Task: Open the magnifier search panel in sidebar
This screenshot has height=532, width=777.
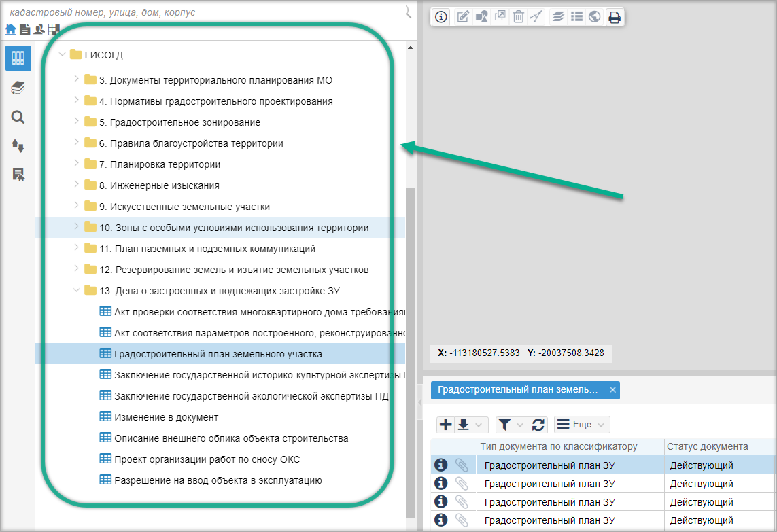Action: click(x=18, y=117)
